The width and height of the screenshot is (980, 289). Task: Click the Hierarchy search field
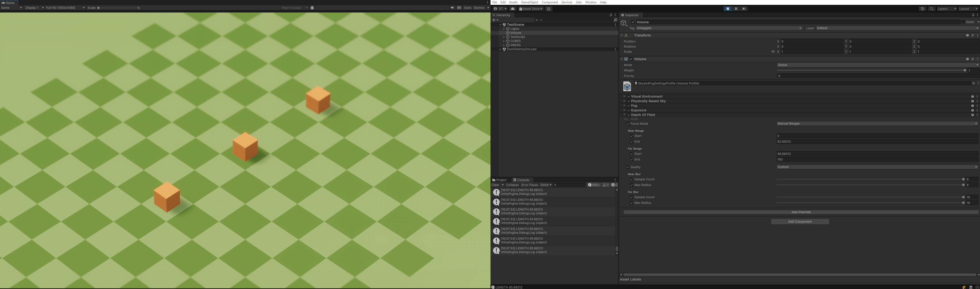coord(571,20)
